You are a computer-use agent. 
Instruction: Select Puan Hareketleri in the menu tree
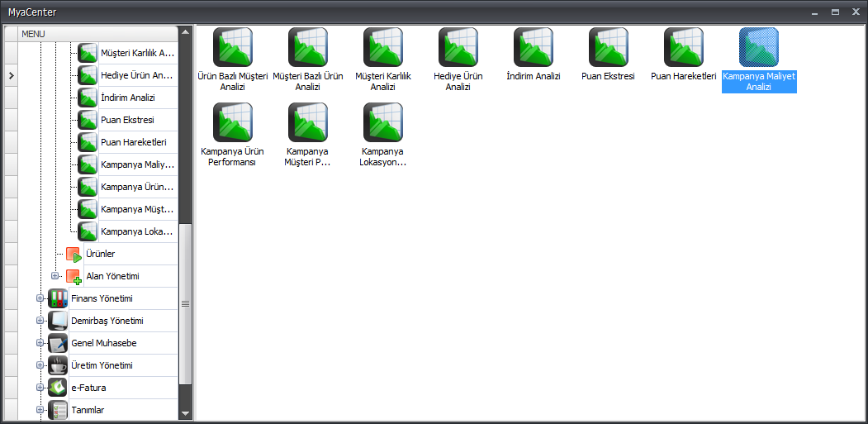[134, 142]
